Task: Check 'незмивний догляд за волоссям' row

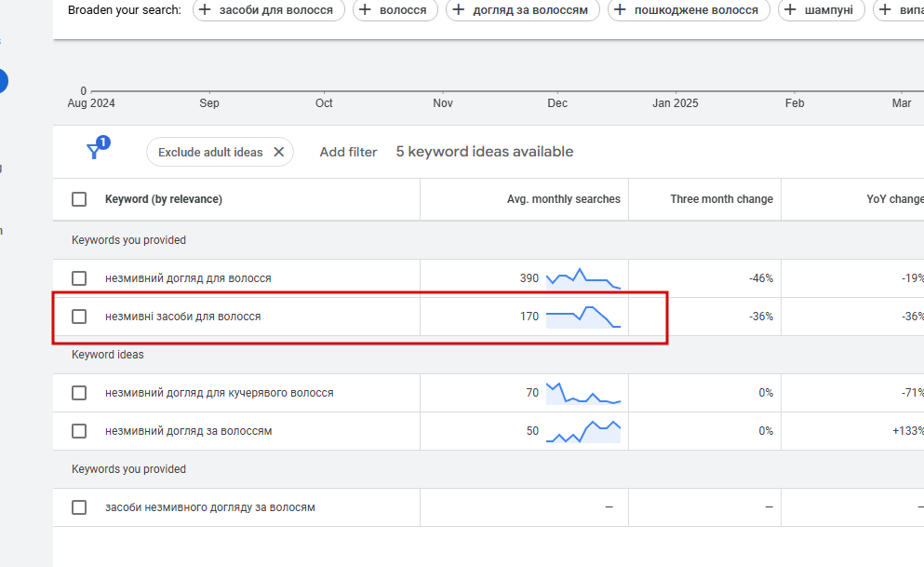Action: point(79,431)
